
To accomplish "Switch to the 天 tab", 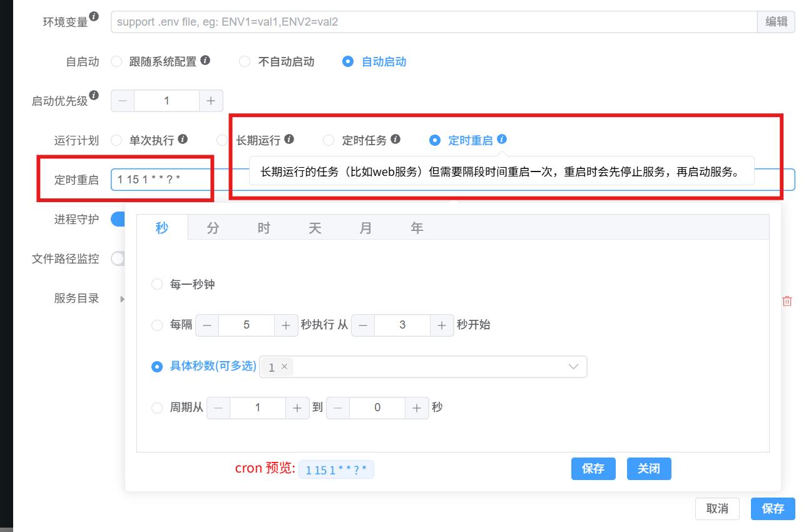I will pyautogui.click(x=315, y=228).
